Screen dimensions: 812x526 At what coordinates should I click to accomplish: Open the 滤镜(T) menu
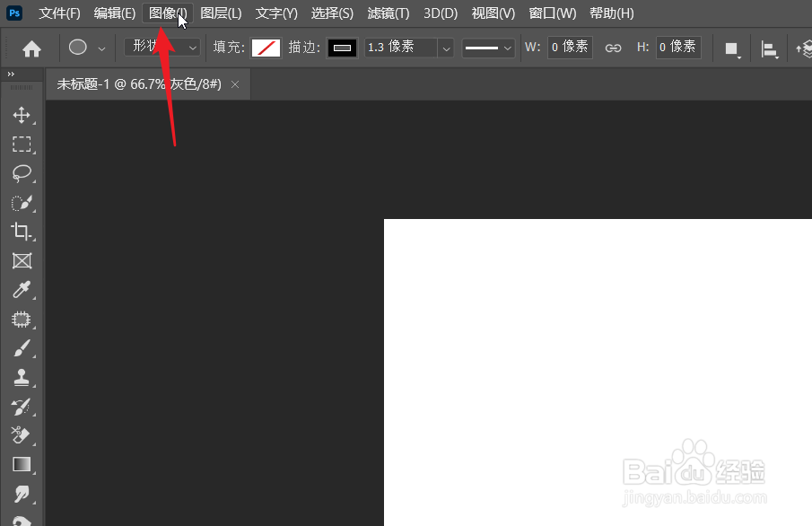(x=389, y=13)
